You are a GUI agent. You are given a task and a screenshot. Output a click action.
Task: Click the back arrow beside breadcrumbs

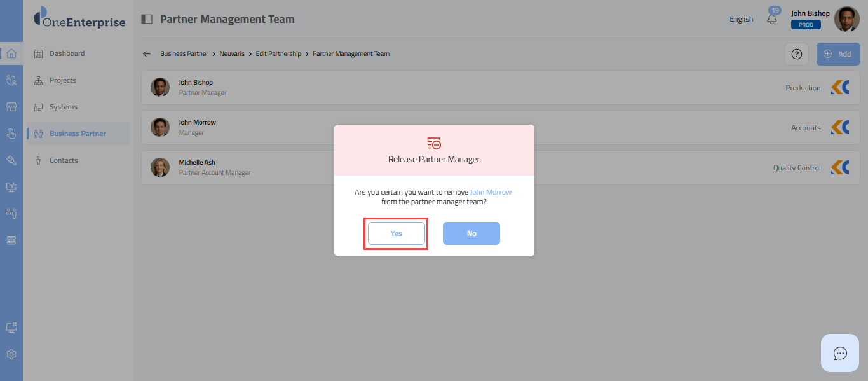point(147,54)
